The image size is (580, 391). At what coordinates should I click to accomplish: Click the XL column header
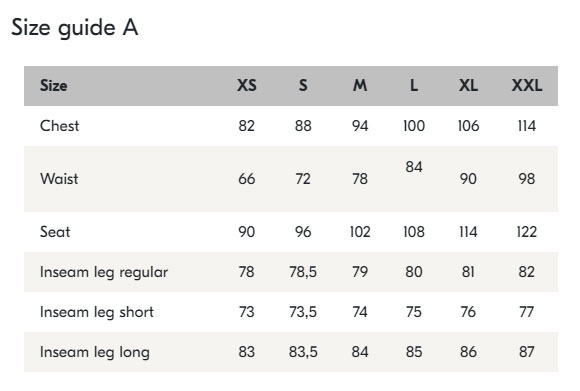coord(468,86)
